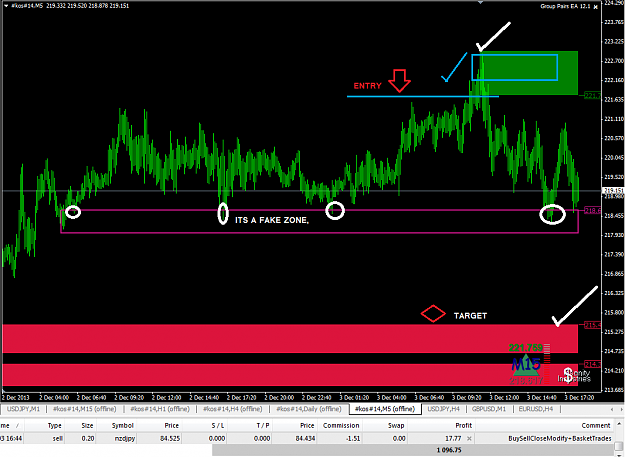Screen dimensions: 625x457
Task: Select the active #kos#14,M5 (offline) tab
Action: pyautogui.click(x=385, y=409)
